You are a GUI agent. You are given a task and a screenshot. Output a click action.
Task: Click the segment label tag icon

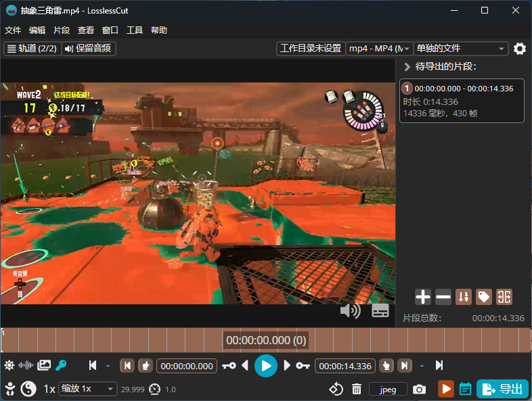pos(484,297)
